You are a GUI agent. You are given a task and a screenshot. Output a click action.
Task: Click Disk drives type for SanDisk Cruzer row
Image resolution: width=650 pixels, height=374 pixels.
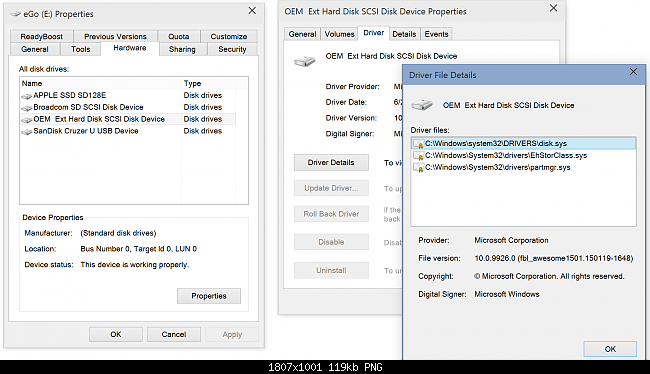point(203,131)
